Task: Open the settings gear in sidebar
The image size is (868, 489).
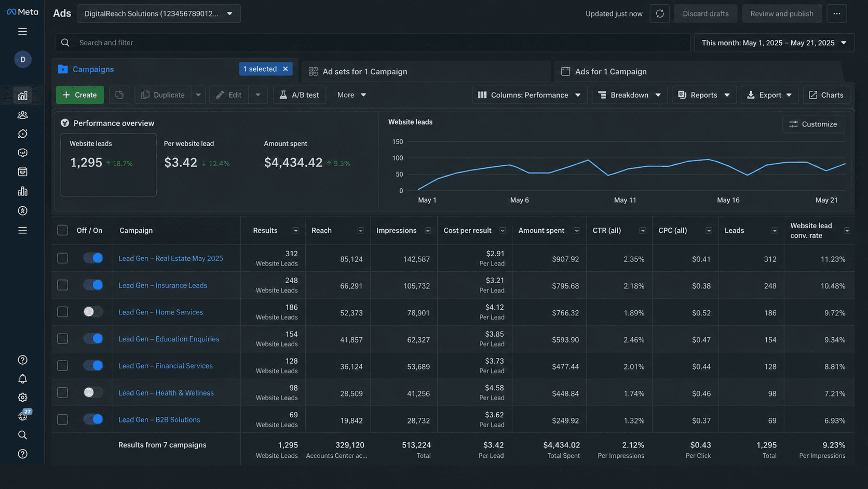Action: coord(22,398)
